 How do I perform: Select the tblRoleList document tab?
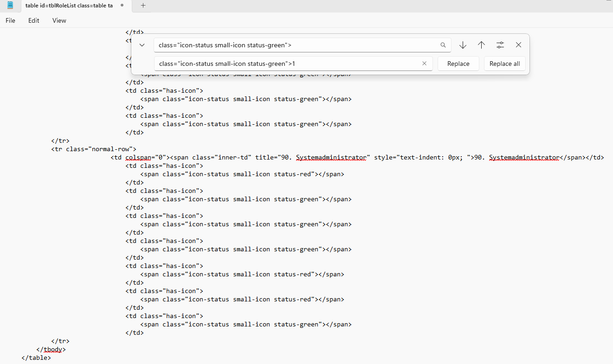coord(69,6)
